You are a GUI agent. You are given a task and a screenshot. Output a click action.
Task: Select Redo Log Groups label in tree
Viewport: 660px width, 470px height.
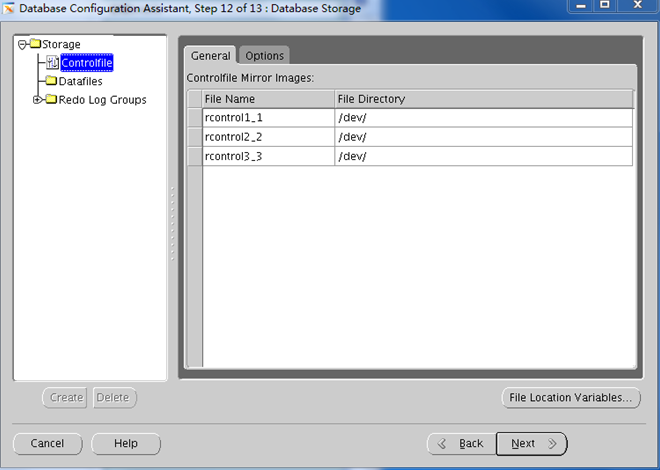tap(103, 100)
